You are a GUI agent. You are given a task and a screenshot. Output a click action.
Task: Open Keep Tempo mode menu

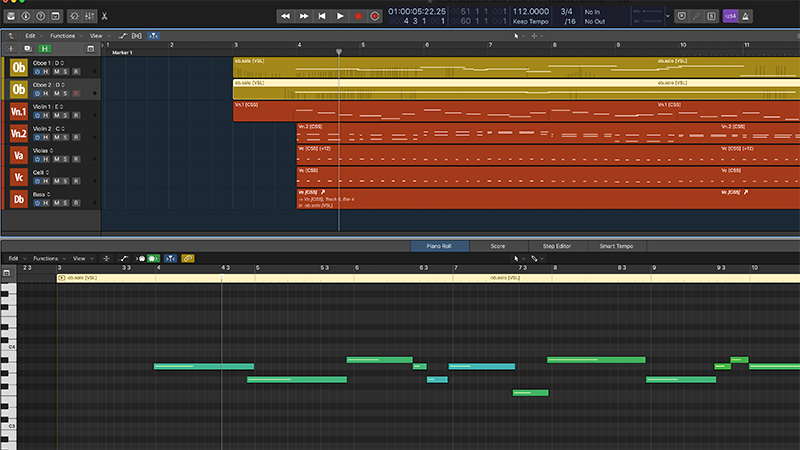531,21
